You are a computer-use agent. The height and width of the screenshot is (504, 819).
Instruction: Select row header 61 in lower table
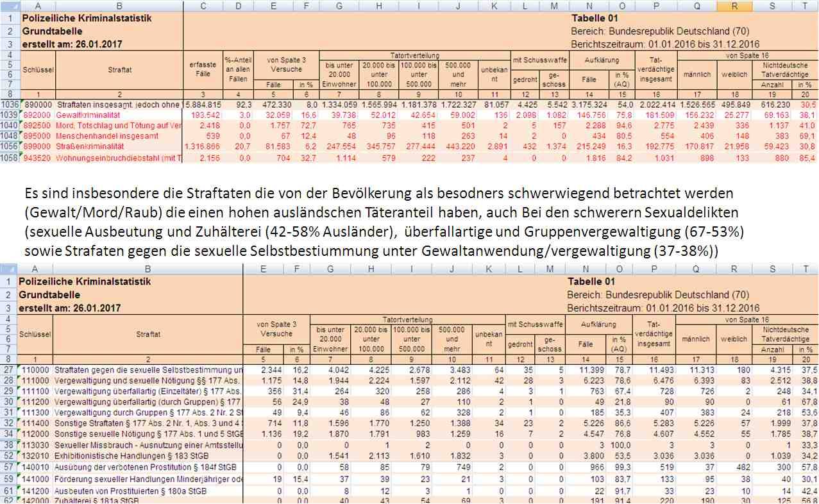point(8,489)
